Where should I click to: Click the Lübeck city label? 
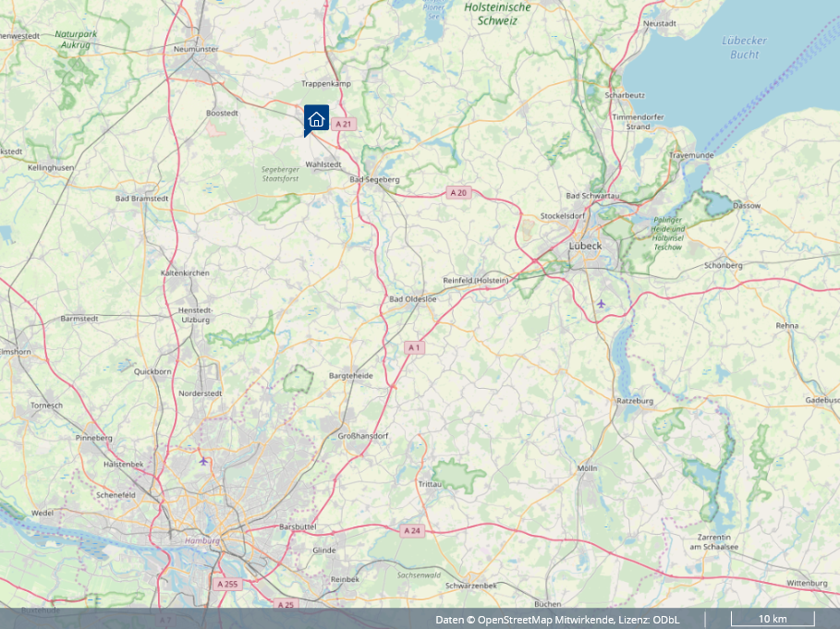pyautogui.click(x=586, y=246)
